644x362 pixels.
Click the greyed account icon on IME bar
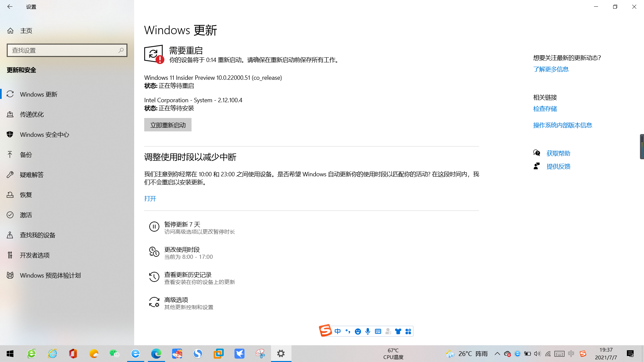tap(388, 331)
